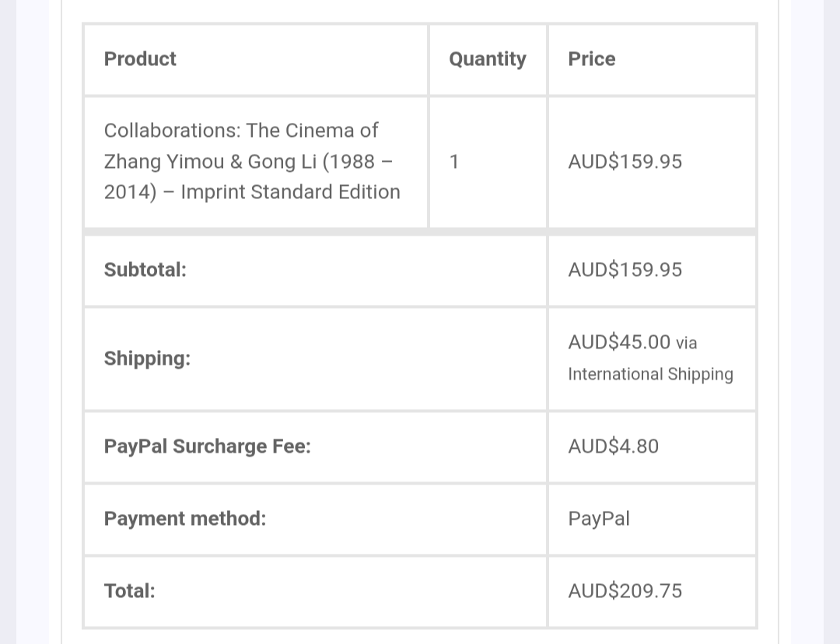Screen dimensions: 840x644
Task: Click the Subtotal label
Action: pyautogui.click(x=145, y=270)
